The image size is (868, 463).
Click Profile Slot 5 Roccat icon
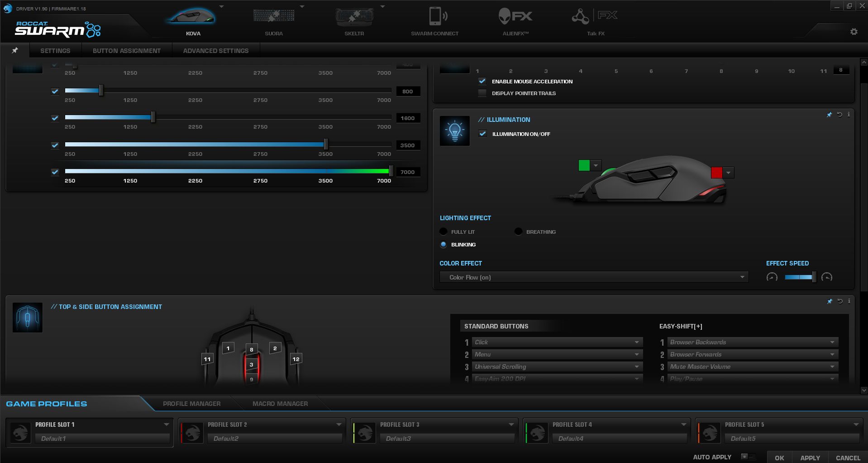click(x=710, y=433)
